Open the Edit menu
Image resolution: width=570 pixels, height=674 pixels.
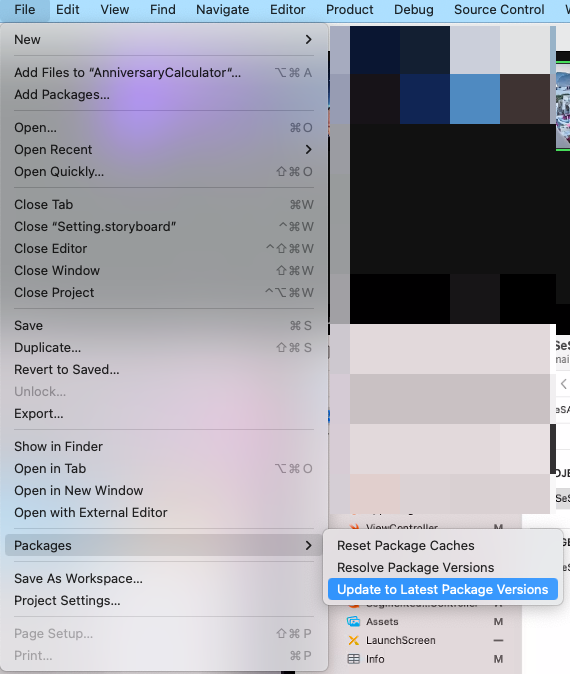coord(67,9)
